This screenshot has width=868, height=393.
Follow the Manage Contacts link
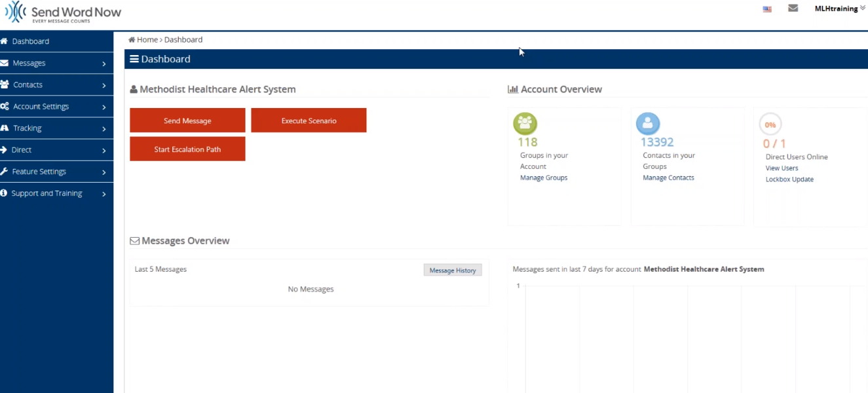pyautogui.click(x=668, y=178)
